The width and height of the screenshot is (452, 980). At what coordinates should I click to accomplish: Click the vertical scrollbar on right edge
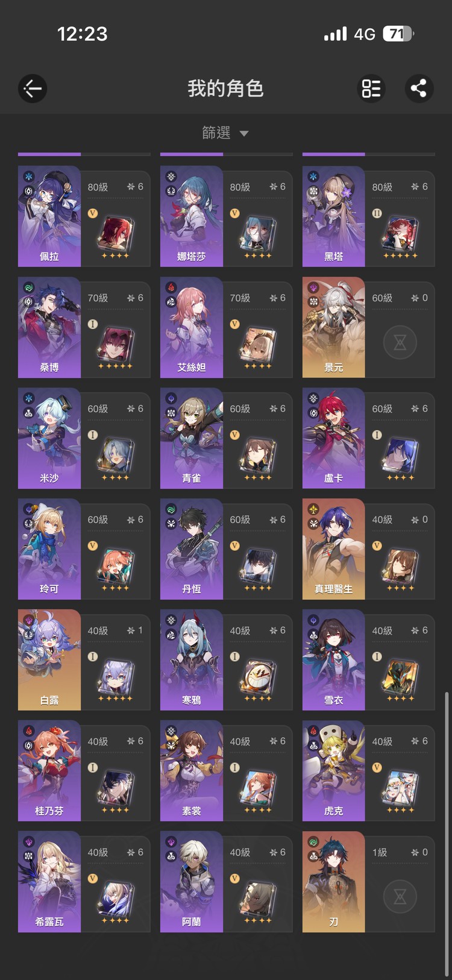point(447,831)
